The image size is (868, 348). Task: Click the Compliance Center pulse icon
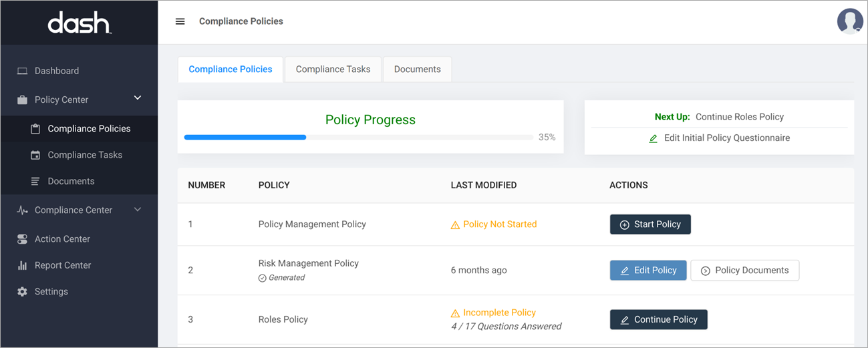click(x=22, y=210)
